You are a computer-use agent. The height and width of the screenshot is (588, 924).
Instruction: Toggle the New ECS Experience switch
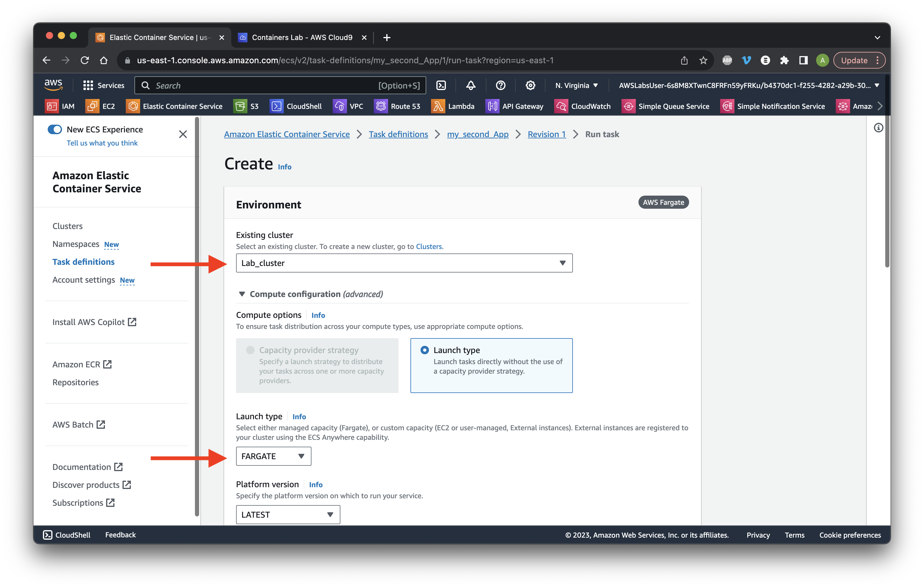(x=55, y=129)
